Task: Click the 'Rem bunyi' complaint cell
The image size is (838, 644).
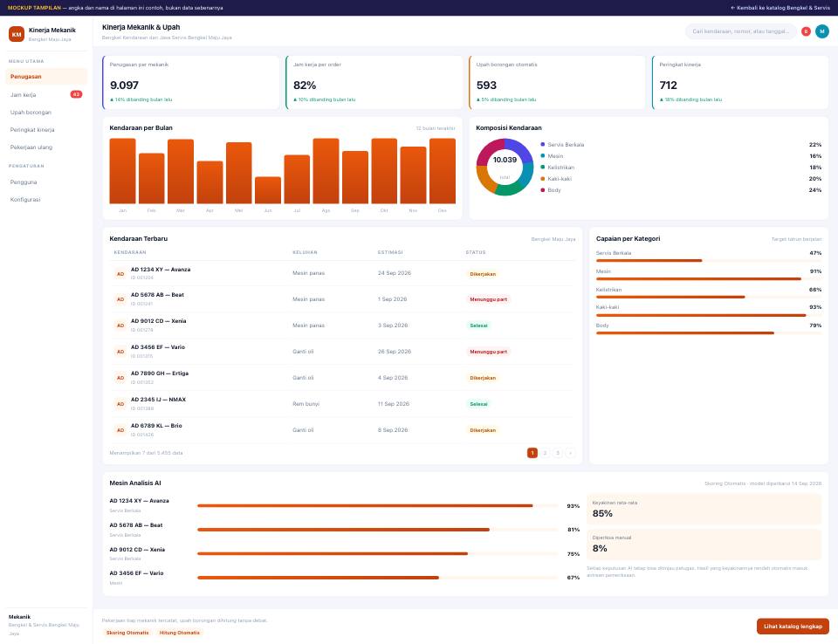Action: point(306,404)
